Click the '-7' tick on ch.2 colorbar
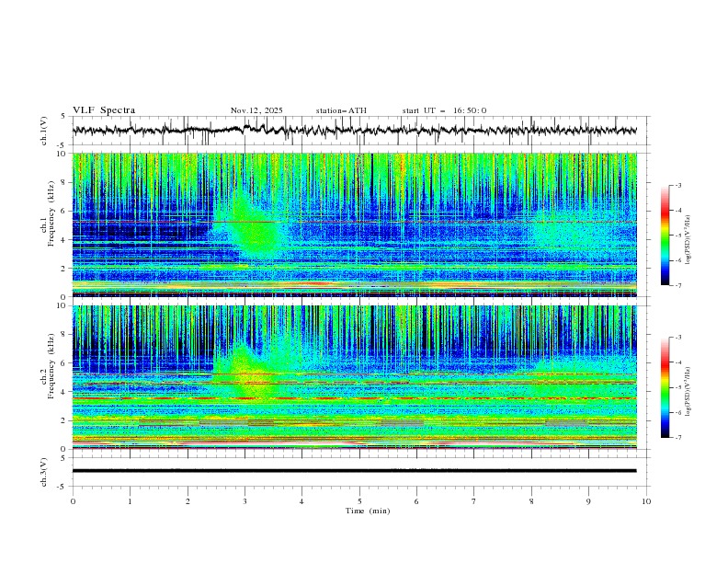Image resolution: width=728 pixels, height=563 pixels. click(x=677, y=438)
